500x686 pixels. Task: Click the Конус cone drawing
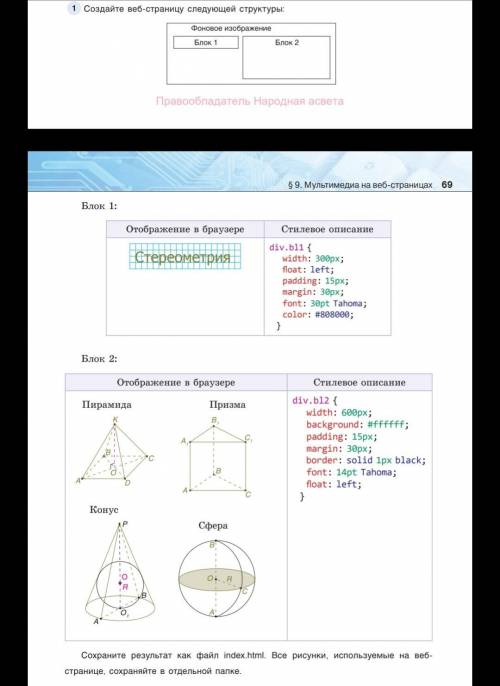120,572
